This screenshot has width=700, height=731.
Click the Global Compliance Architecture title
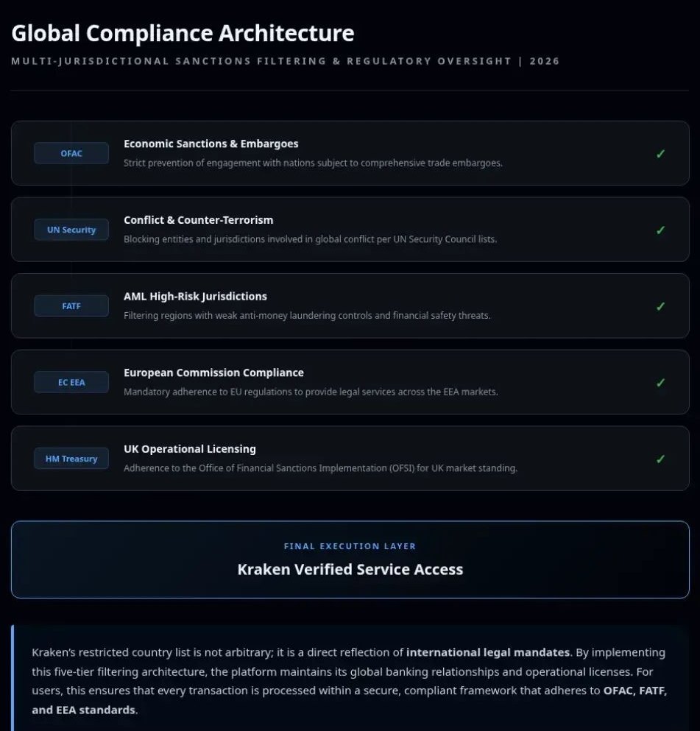tap(183, 33)
